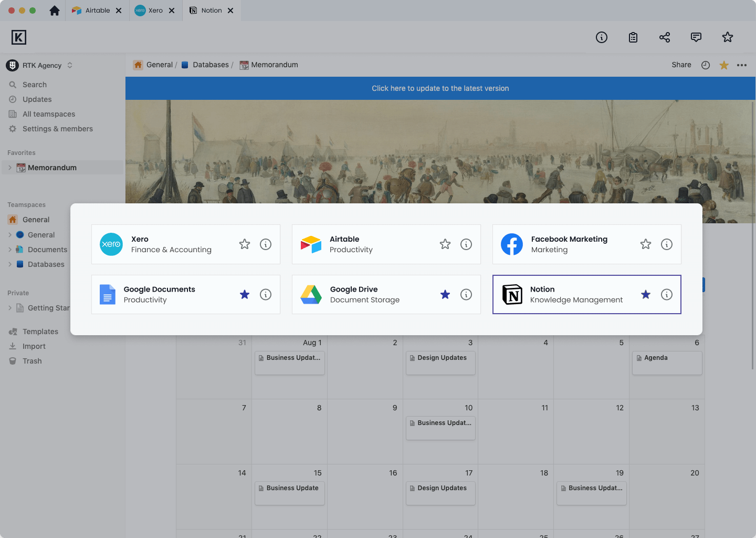
Task: Go to General in the breadcrumb
Action: pyautogui.click(x=153, y=65)
